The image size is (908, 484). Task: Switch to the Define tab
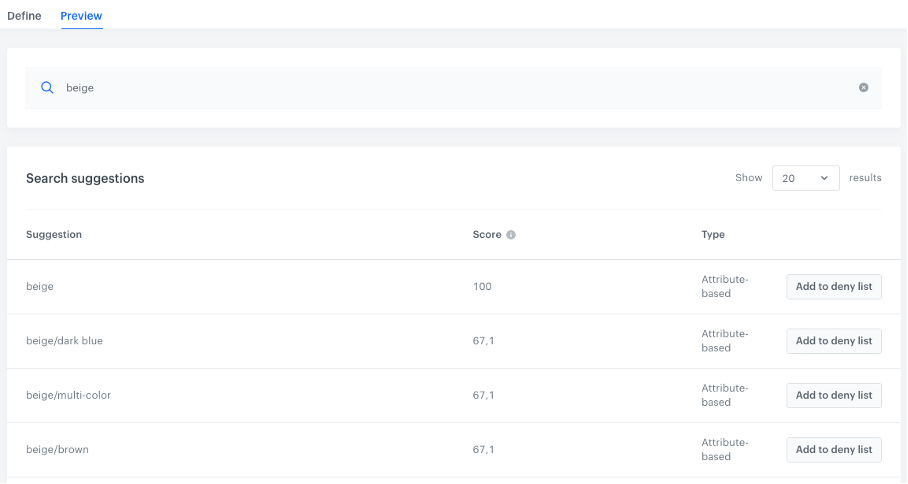[24, 16]
